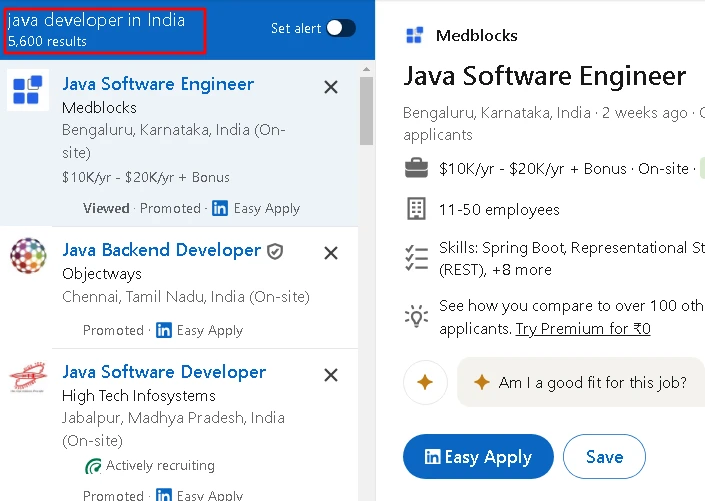Open Java Software Engineer job listing
The image size is (705, 501).
click(158, 84)
